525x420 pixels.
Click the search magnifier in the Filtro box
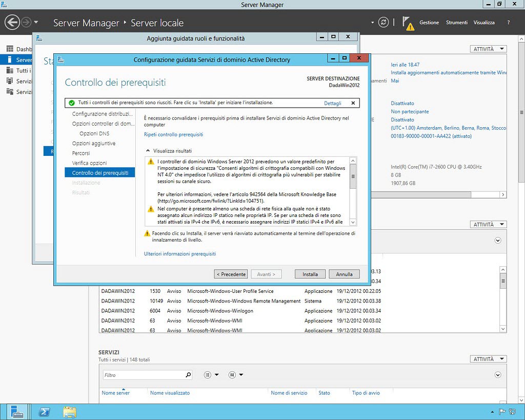click(188, 375)
